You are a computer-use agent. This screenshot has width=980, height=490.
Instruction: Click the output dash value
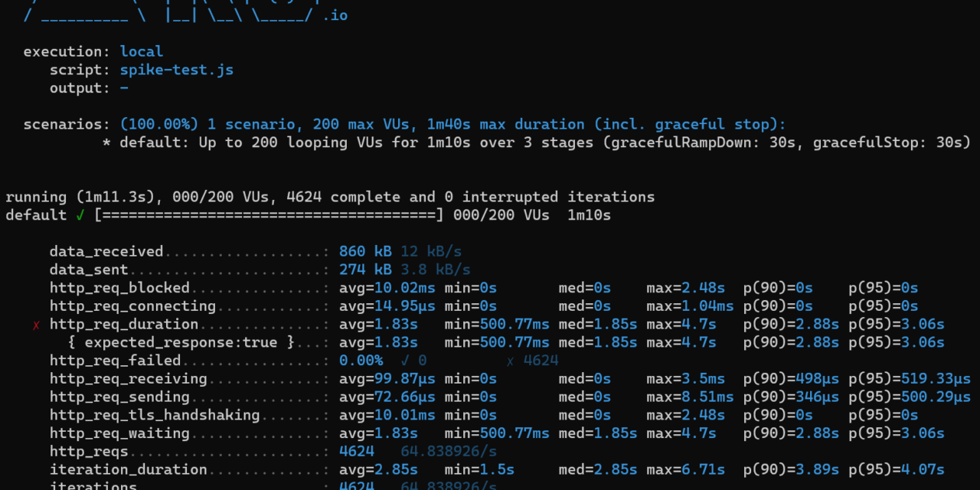pyautogui.click(x=124, y=88)
